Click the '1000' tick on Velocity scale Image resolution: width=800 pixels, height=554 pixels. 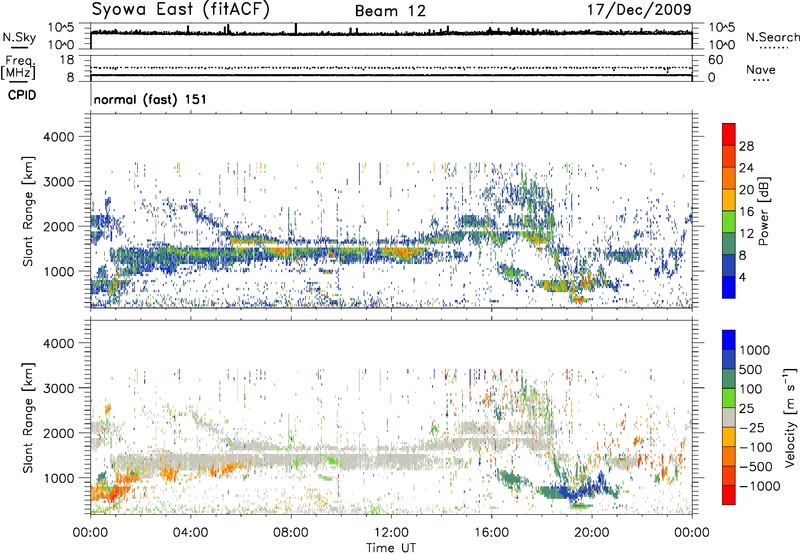coord(755,350)
